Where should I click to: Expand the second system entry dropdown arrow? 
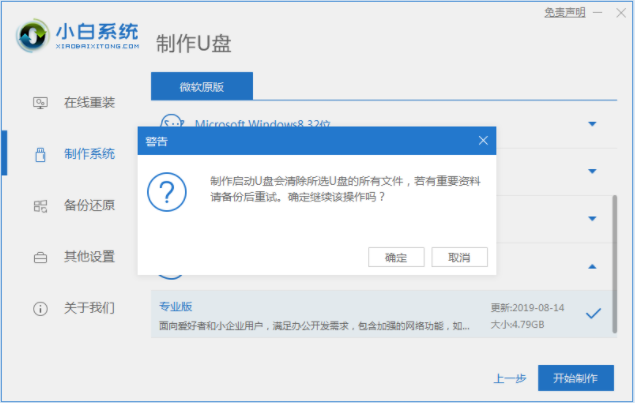(592, 170)
